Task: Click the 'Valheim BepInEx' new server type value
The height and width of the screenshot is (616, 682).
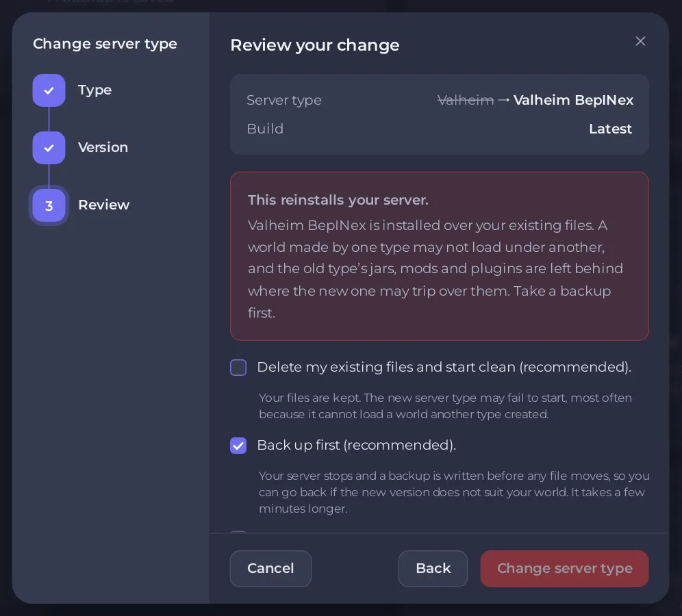Action: click(573, 100)
